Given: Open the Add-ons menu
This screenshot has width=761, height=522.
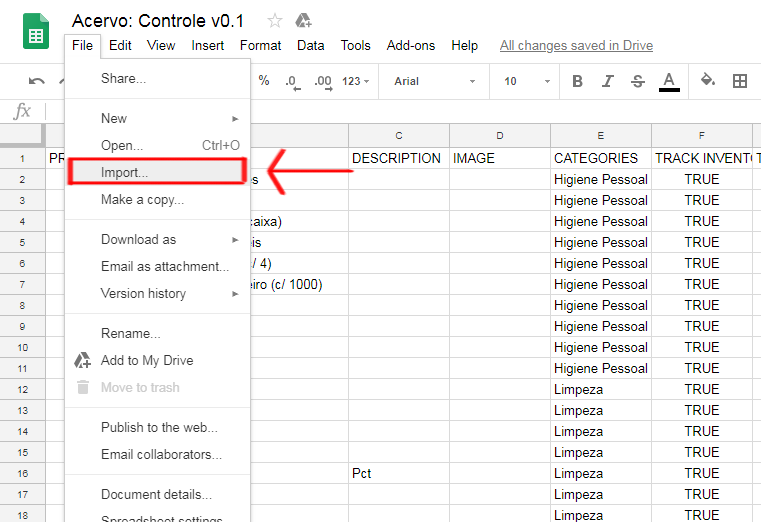Looking at the screenshot, I should [x=410, y=45].
